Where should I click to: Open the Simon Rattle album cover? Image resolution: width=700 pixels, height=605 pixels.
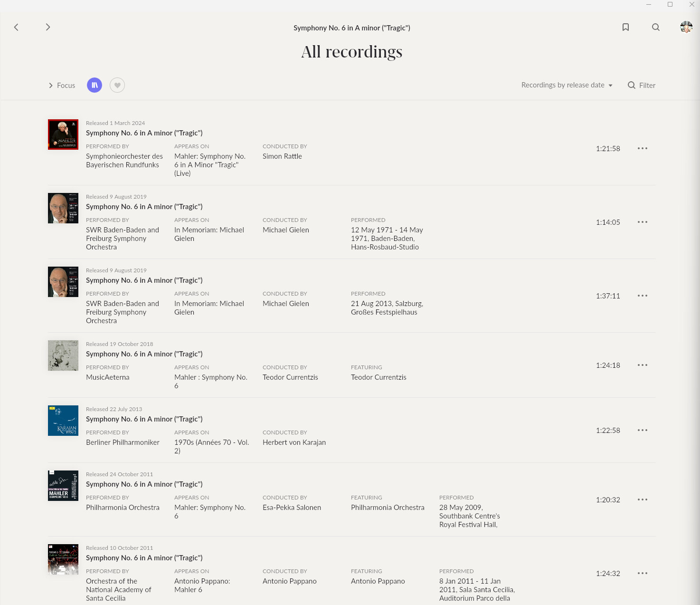63,134
